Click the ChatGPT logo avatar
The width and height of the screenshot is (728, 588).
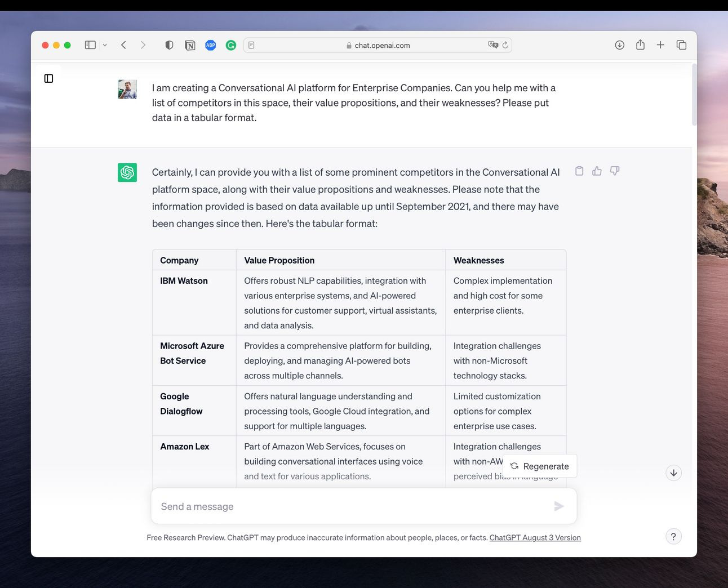127,172
